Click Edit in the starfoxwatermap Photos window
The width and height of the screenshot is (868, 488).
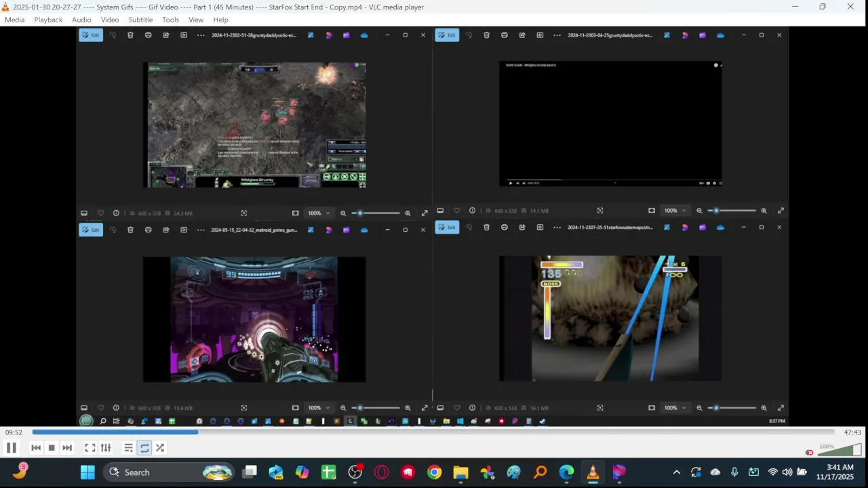[447, 228]
